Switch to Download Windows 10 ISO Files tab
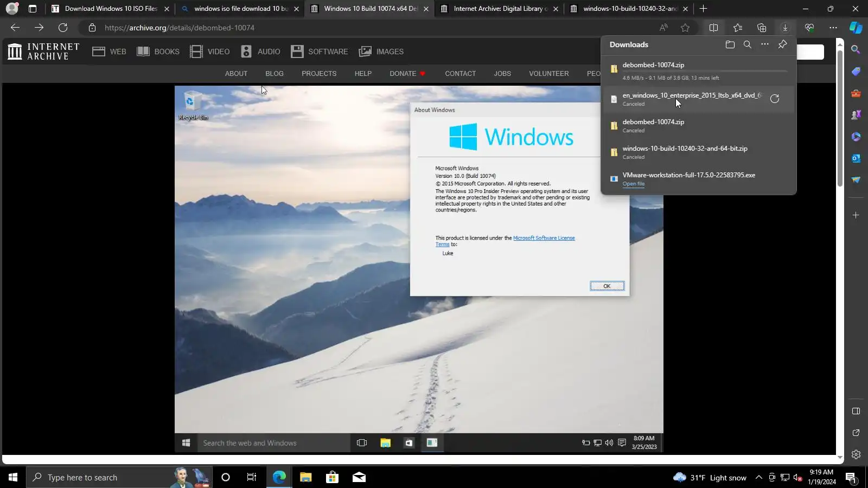868x488 pixels. 111,9
